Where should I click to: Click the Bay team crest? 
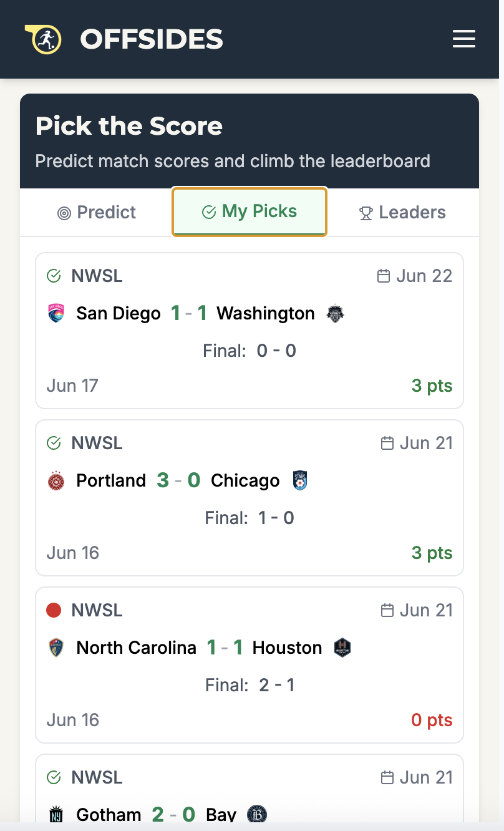click(256, 815)
